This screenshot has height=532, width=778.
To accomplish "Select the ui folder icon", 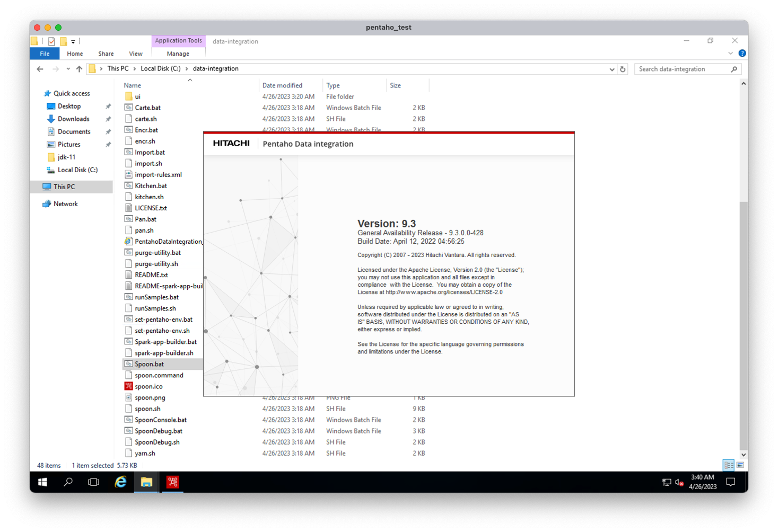I will 129,96.
